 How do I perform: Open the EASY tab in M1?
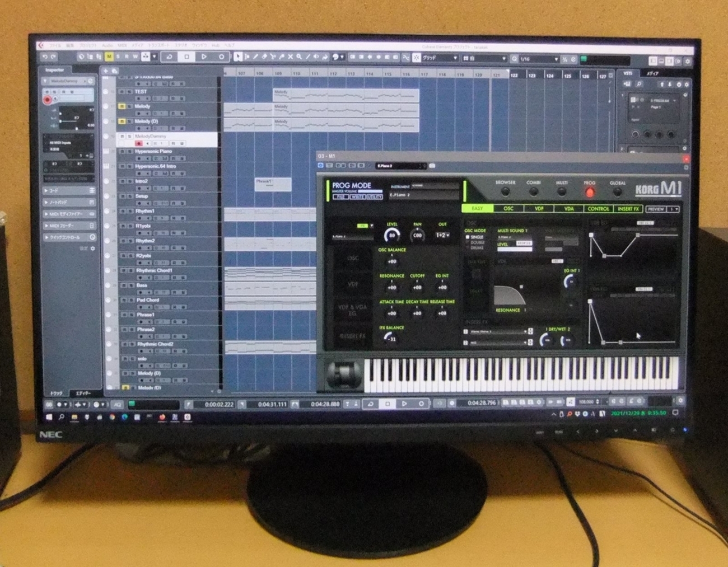tap(477, 208)
